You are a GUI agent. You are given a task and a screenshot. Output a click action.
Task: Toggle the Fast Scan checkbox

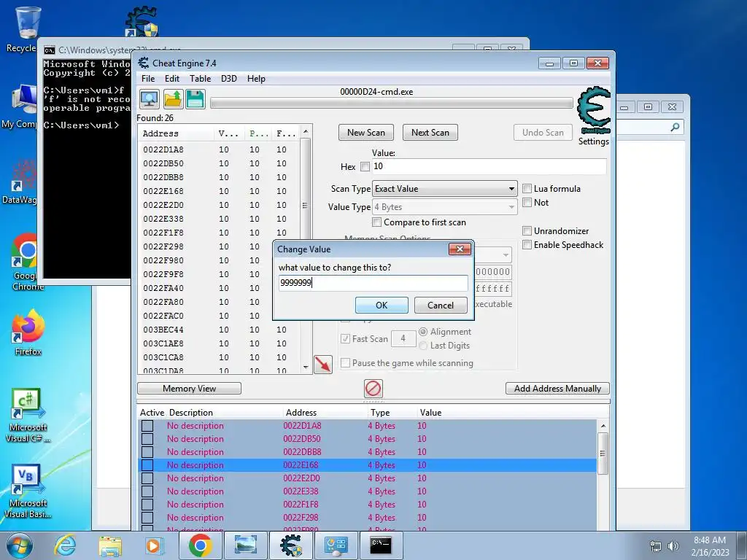tap(345, 339)
